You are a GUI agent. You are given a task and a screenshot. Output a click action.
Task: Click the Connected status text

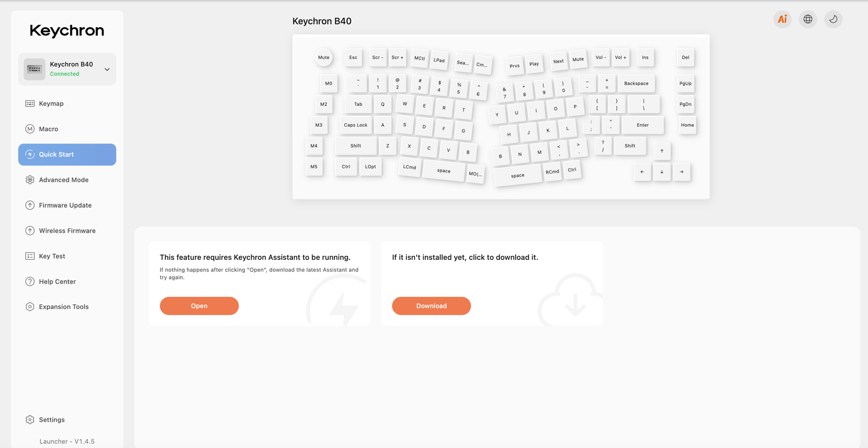[64, 74]
